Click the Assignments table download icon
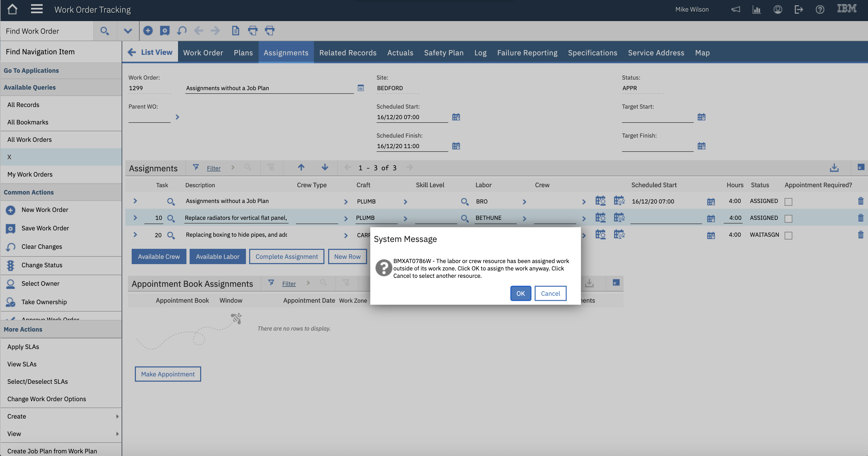The image size is (868, 456). click(x=834, y=168)
